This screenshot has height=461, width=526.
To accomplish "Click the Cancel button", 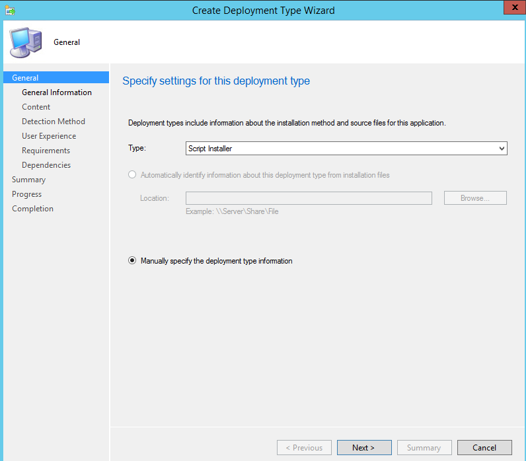I will click(x=484, y=448).
